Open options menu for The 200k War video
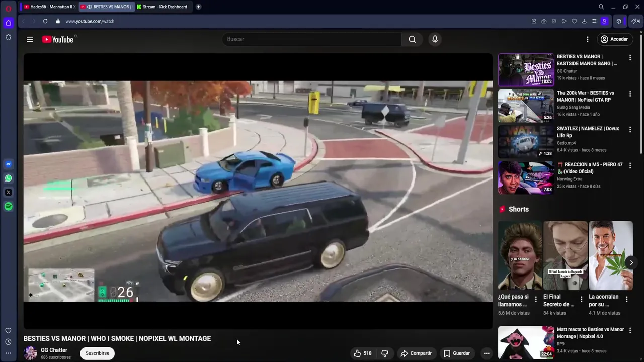This screenshot has height=362, width=644. (x=630, y=94)
